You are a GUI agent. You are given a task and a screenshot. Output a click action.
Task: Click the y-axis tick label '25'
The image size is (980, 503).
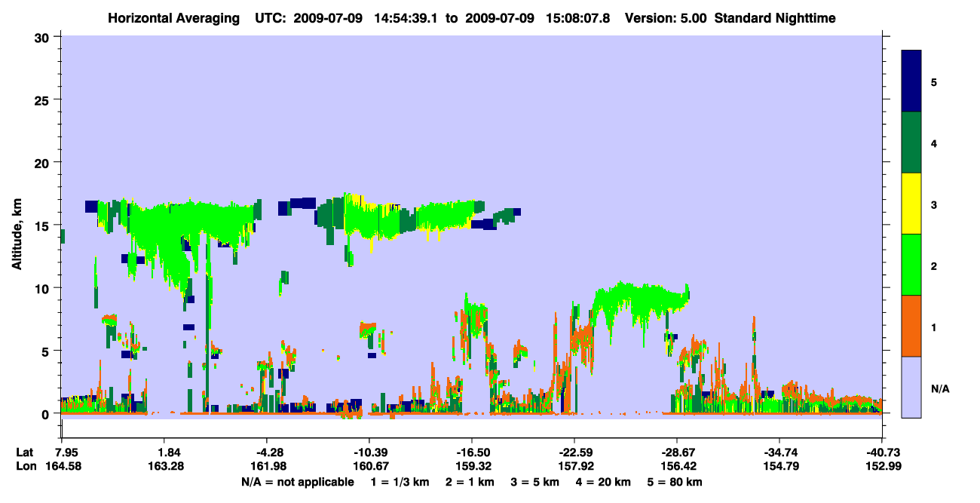coord(42,100)
